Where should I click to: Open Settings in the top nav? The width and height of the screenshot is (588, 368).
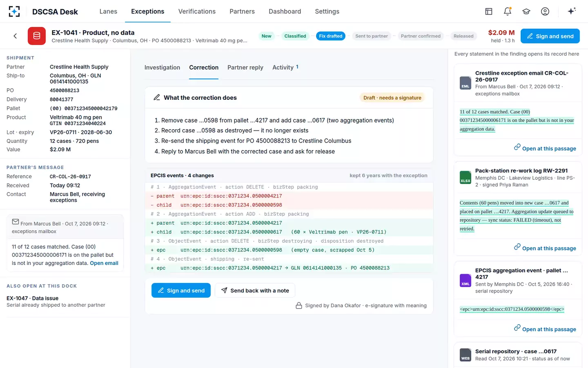[x=327, y=11]
